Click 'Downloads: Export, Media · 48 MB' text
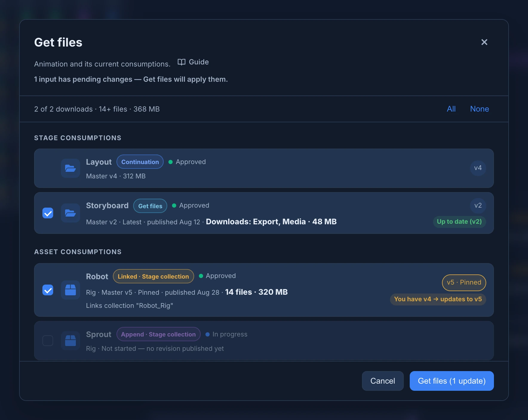 (271, 222)
